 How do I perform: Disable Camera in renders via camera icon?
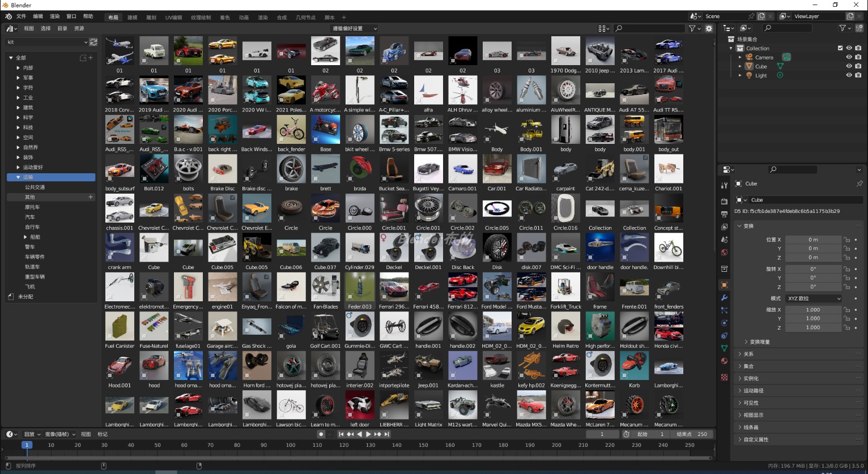[x=858, y=57]
